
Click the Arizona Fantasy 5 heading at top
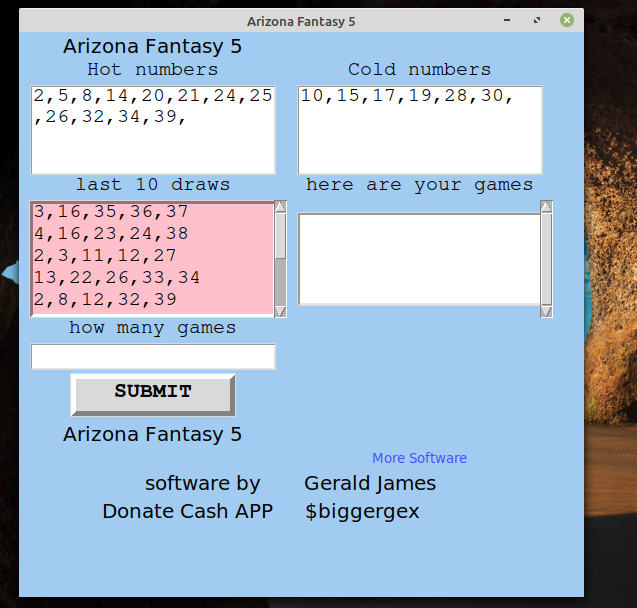(152, 46)
